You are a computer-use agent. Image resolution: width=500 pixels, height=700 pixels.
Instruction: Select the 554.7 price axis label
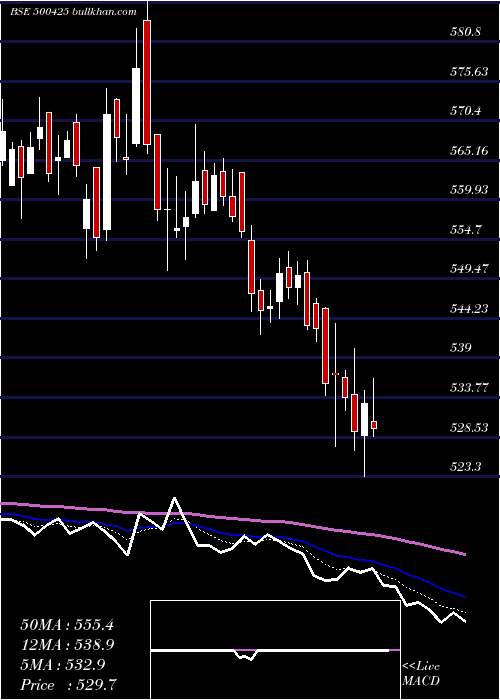tap(465, 230)
